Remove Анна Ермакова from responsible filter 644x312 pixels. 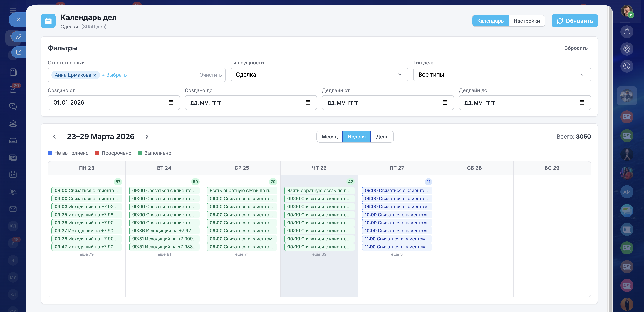95,75
